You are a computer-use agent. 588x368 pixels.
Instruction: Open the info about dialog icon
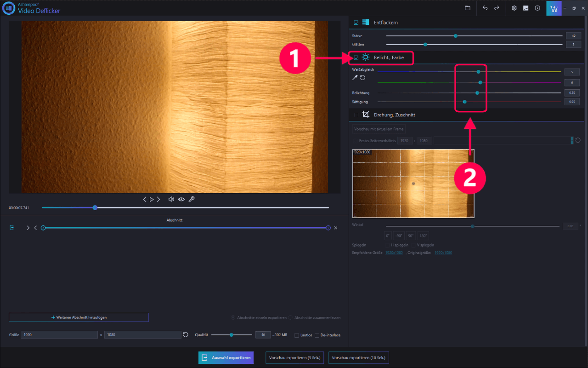[x=537, y=8]
